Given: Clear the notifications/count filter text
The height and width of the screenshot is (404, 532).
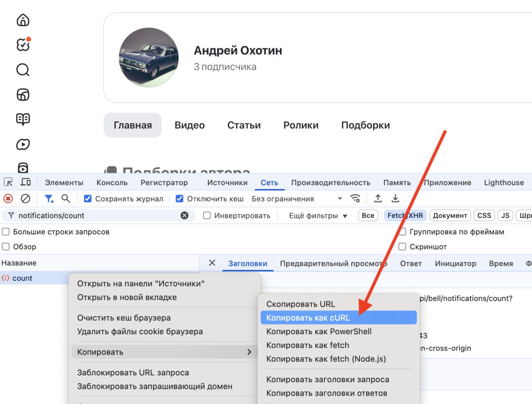Looking at the screenshot, I should [x=184, y=215].
